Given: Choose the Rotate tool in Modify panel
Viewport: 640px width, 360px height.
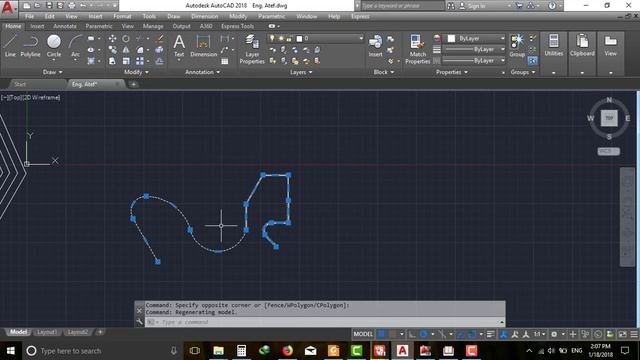Looking at the screenshot, I should [x=126, y=39].
